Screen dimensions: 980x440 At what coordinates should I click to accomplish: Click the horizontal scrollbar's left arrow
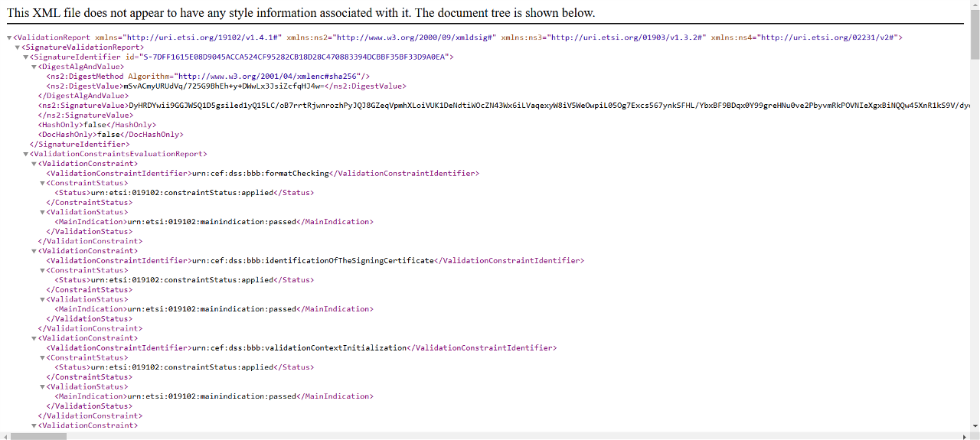(x=5, y=435)
